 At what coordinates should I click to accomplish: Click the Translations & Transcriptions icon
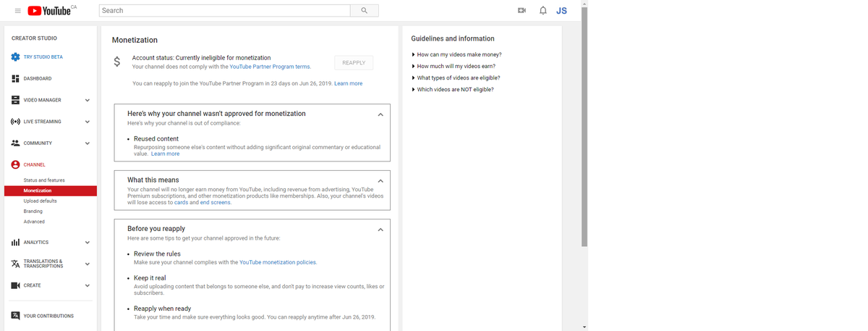tap(15, 264)
